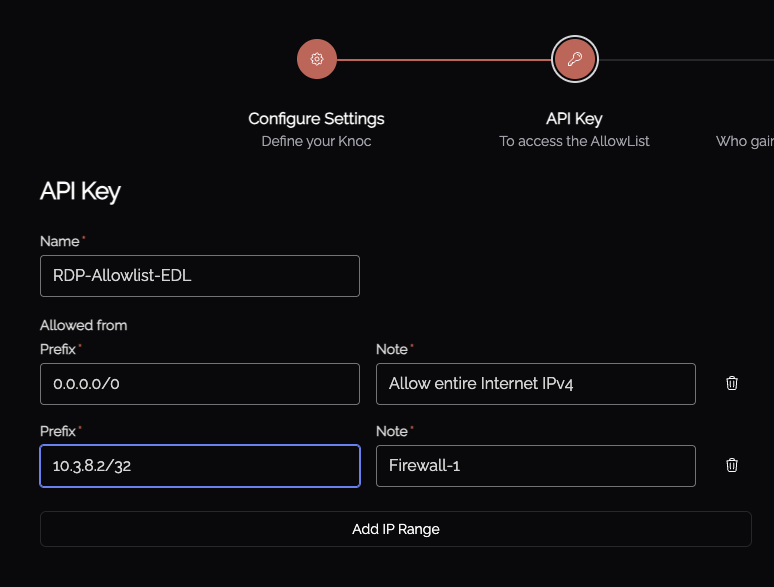Viewport: 774px width, 587px height.
Task: Click the Note field with Allow entire Internet IPv4
Action: tap(536, 384)
